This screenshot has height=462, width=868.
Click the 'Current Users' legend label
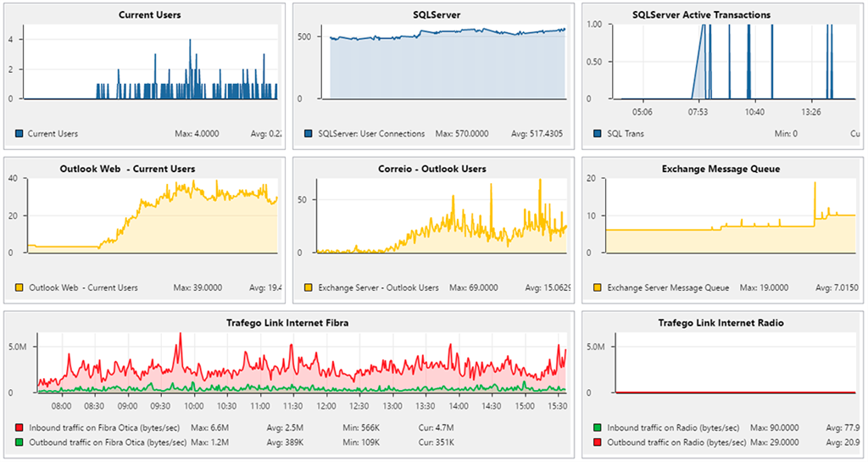click(53, 133)
